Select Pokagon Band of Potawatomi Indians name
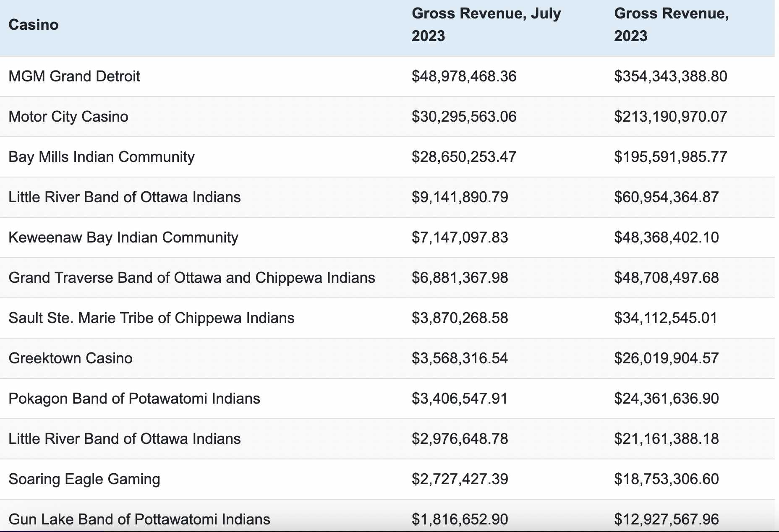 point(134,399)
